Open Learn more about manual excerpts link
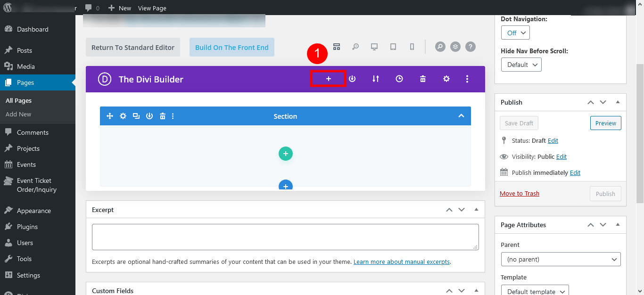 click(402, 262)
